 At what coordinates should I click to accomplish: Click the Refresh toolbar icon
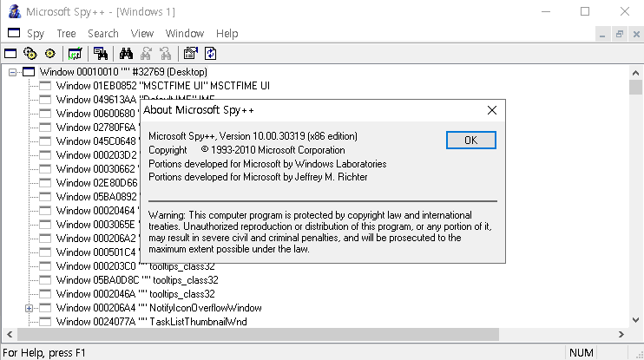click(x=210, y=54)
